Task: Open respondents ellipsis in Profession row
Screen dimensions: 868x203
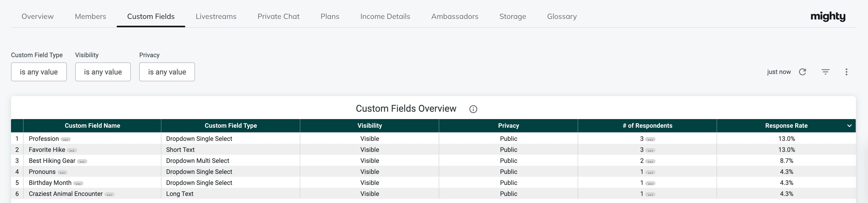Action: pyautogui.click(x=650, y=139)
